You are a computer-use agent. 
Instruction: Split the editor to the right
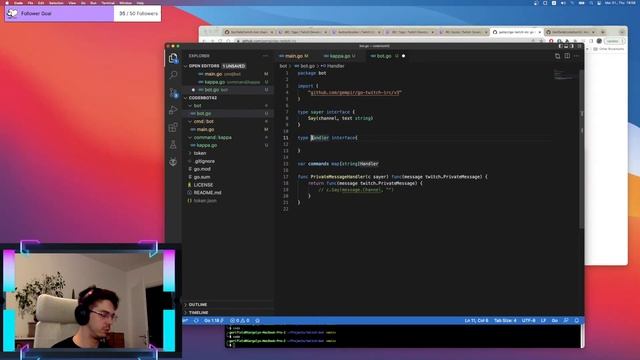pos(567,56)
